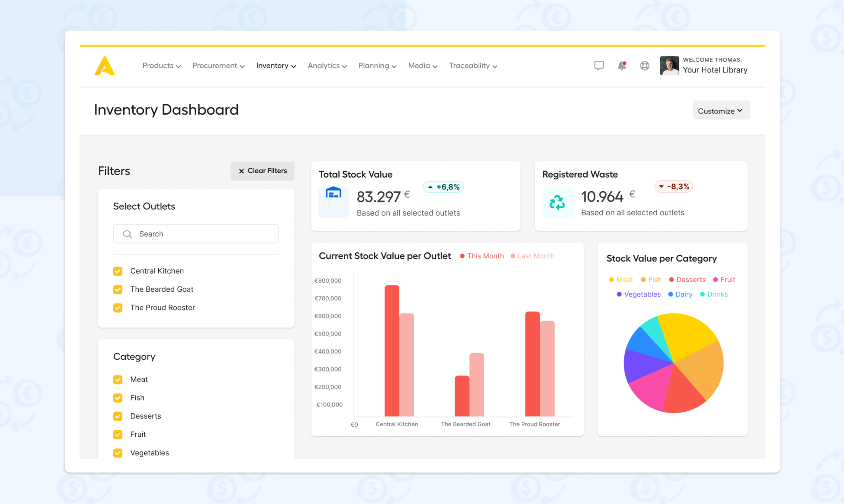The image size is (844, 504).
Task: Open the Inventory menu dropdown
Action: [276, 66]
